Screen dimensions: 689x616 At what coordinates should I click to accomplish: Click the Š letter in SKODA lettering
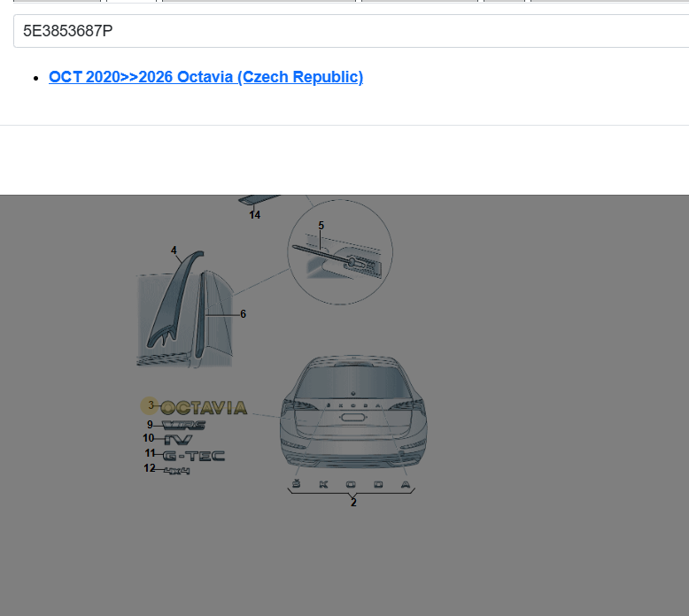point(297,484)
